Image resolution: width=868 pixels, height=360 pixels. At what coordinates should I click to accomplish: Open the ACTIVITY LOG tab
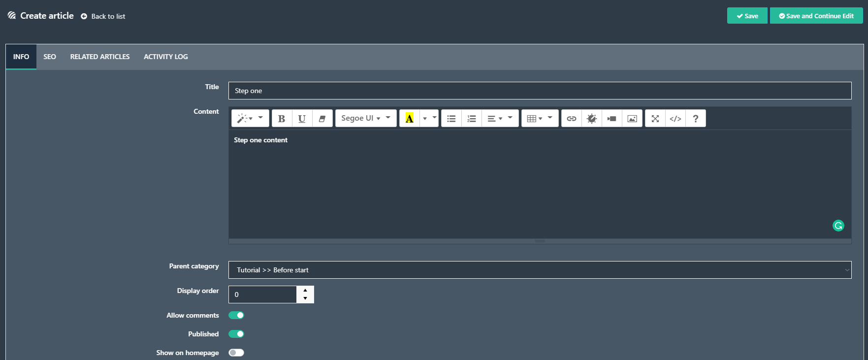[x=166, y=57]
